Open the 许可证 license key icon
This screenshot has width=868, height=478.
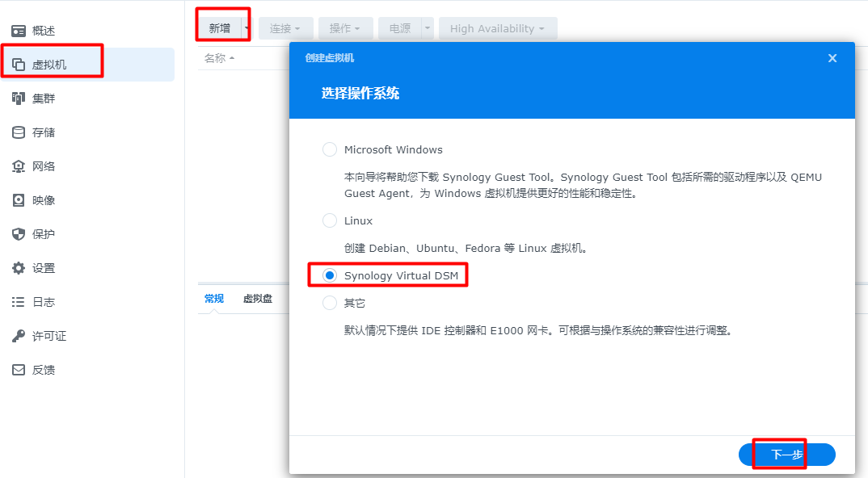pyautogui.click(x=19, y=336)
